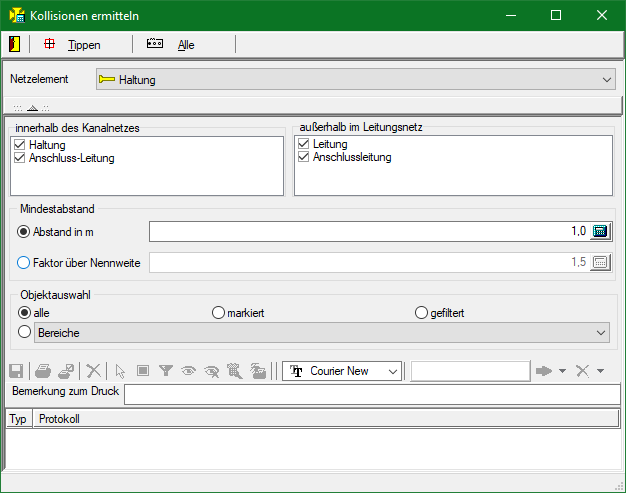
Task: Click the calculator icon beside Faktor über Nennweite
Action: pyautogui.click(x=600, y=263)
